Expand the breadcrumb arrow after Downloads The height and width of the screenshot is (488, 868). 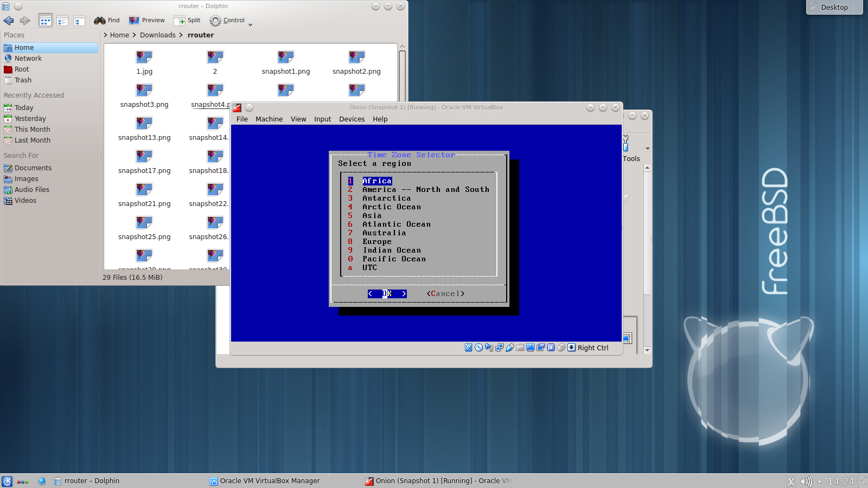coord(181,35)
